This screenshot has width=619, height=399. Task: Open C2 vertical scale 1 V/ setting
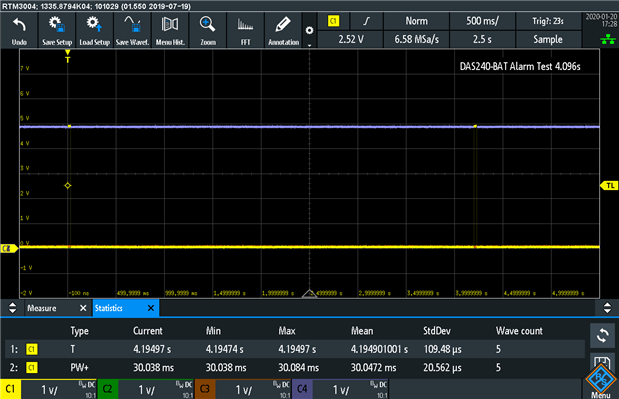(146, 390)
